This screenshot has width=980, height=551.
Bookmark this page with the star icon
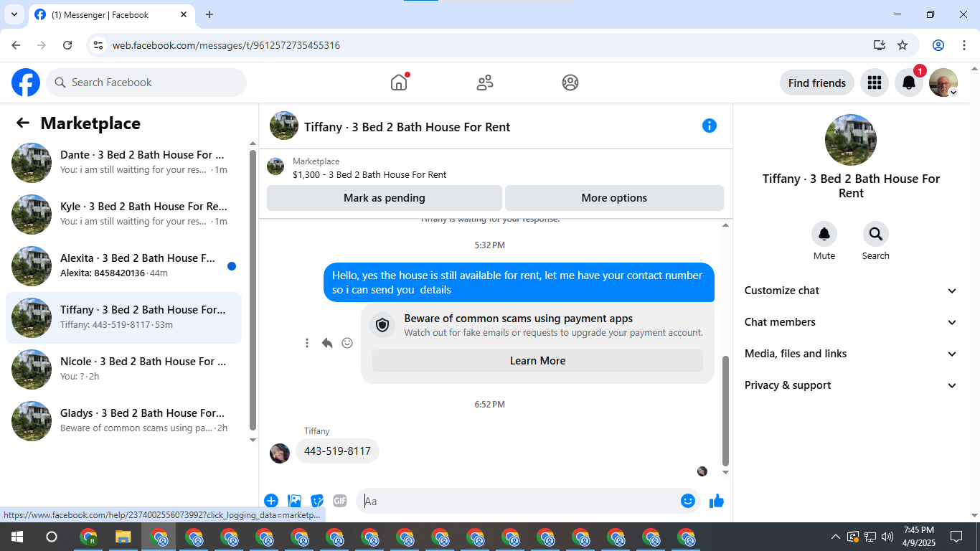tap(903, 45)
